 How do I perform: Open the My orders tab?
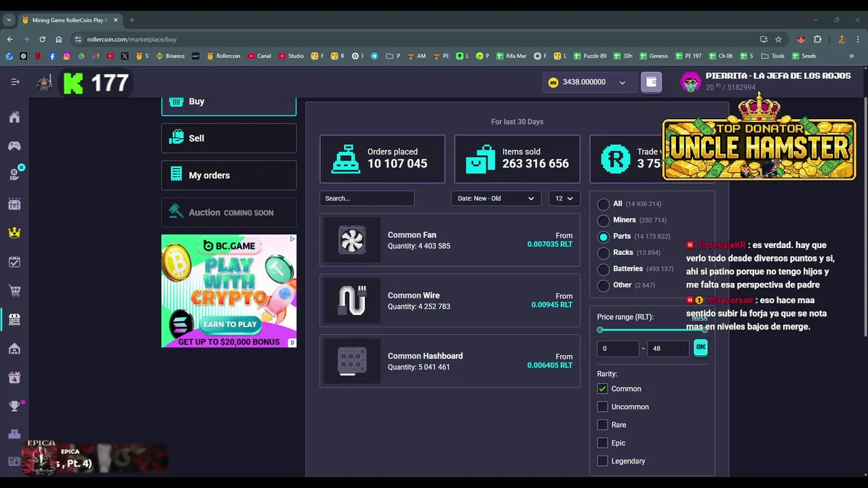229,176
